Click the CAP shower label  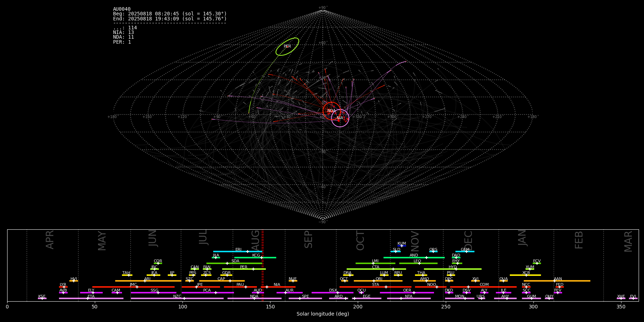coord(221,279)
